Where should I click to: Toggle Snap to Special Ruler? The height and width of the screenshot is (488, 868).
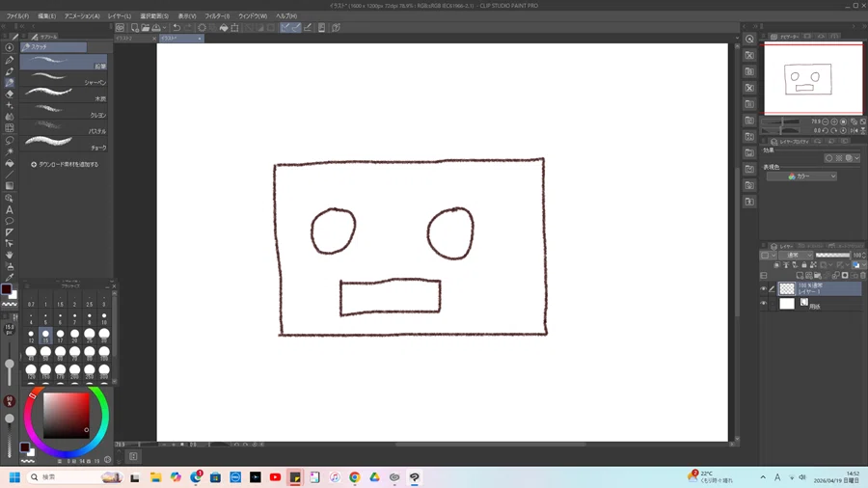pyautogui.click(x=296, y=28)
